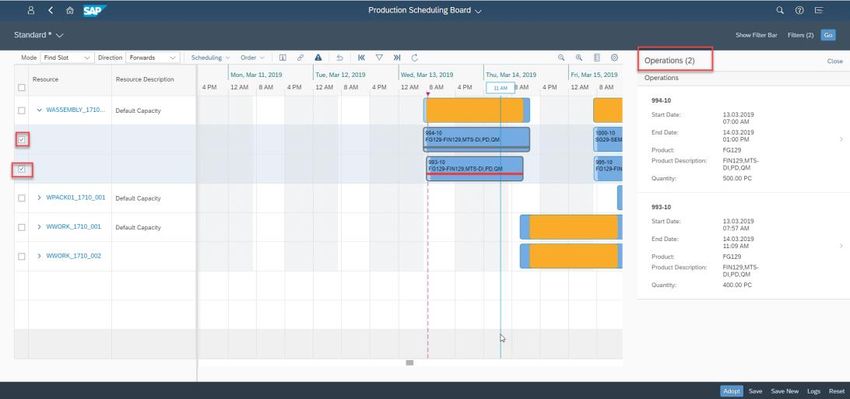Check the WWORK_1710_002 row checkbox
Image resolution: width=850 pixels, height=399 pixels.
(22, 256)
